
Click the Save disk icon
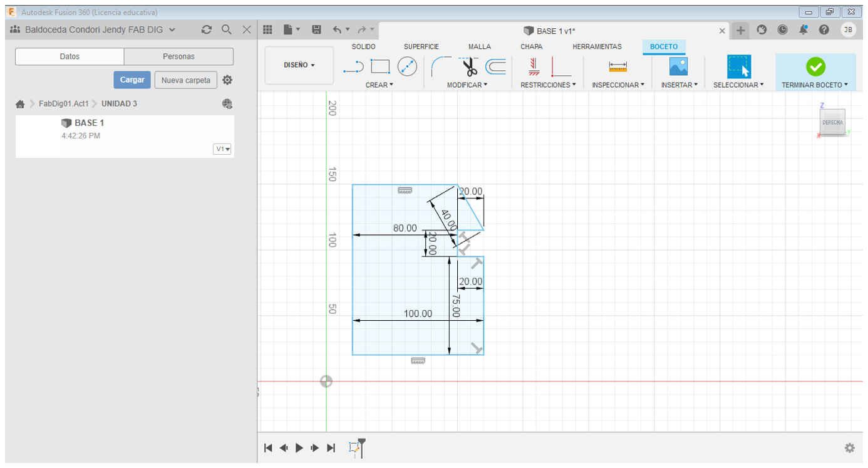point(316,29)
